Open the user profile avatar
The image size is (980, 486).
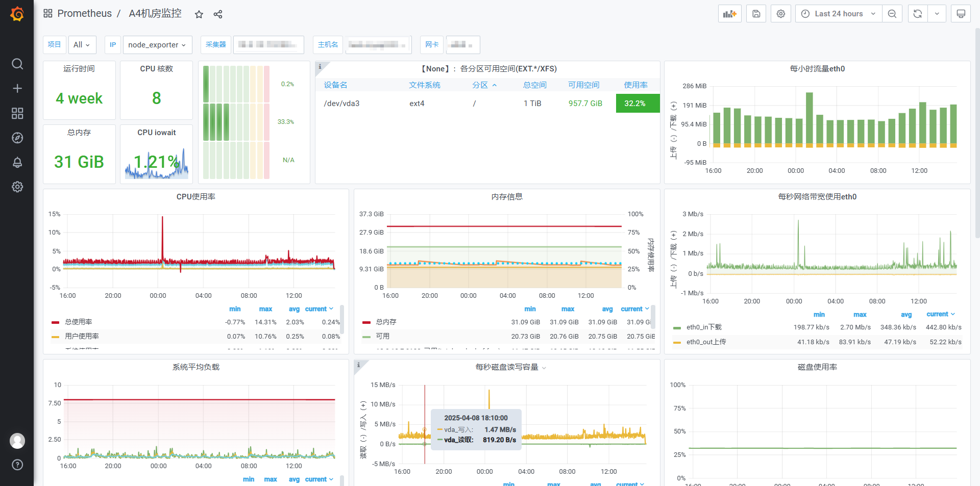pyautogui.click(x=17, y=441)
